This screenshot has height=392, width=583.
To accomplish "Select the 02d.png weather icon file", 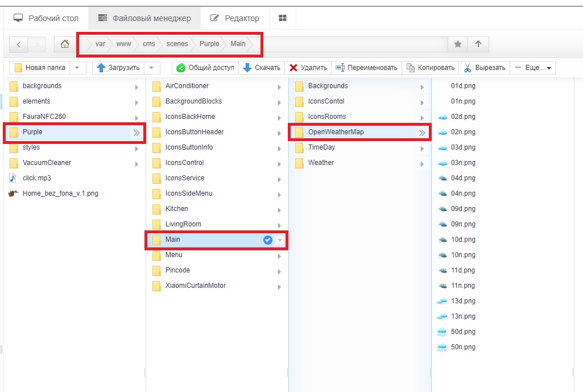I will [462, 117].
